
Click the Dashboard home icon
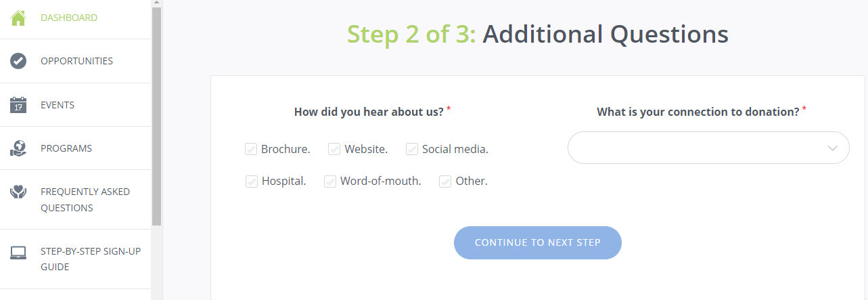[18, 18]
